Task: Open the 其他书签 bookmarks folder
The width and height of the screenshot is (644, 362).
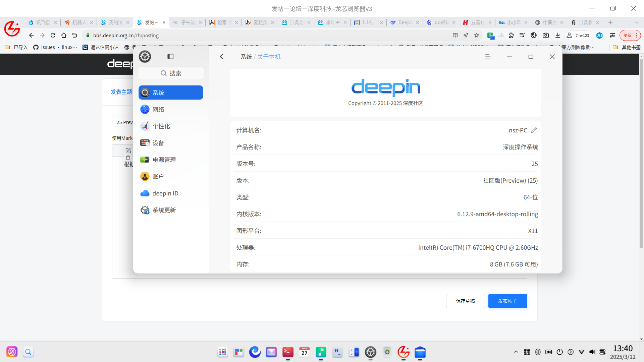Action: coord(627,47)
